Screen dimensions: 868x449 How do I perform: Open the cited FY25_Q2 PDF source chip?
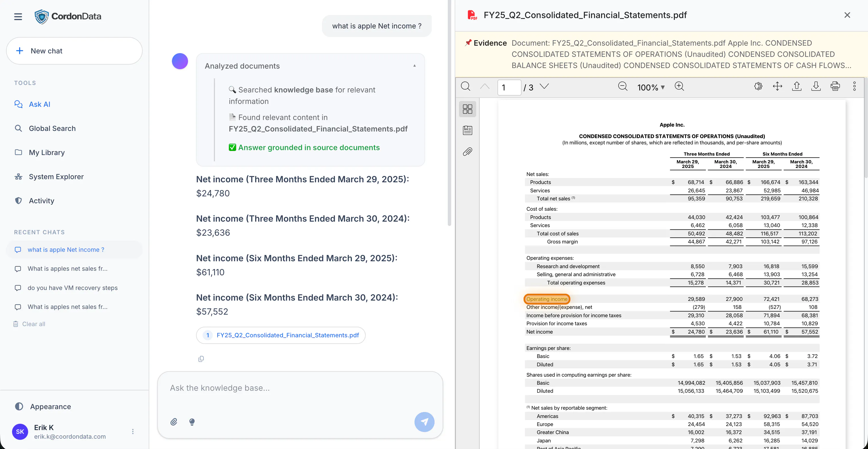pos(281,335)
